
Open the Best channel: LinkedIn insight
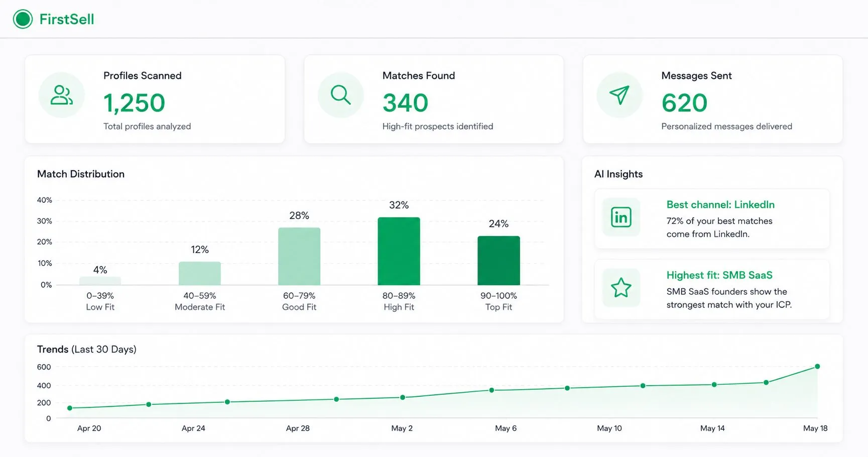tap(712, 219)
